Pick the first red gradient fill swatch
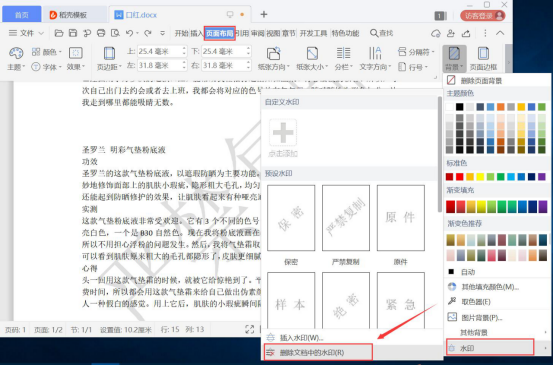The width and height of the screenshot is (553, 366). tap(450, 207)
